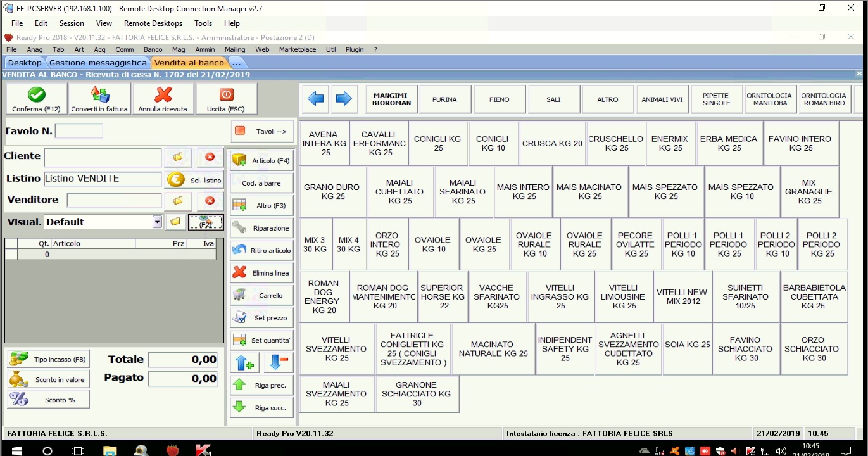Browse sellers with Venditore folder icon
Viewport: 868px width, 456px height.
click(178, 201)
